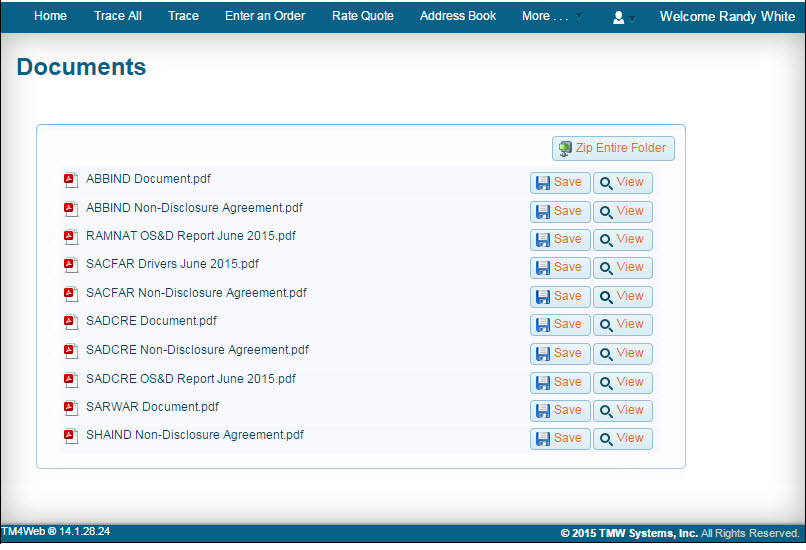Click Welcome Randy White text

click(x=727, y=16)
